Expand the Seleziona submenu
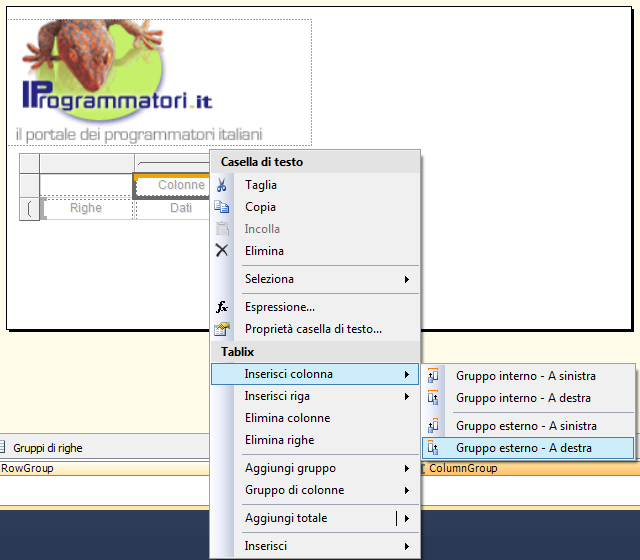640x560 pixels. pos(315,279)
